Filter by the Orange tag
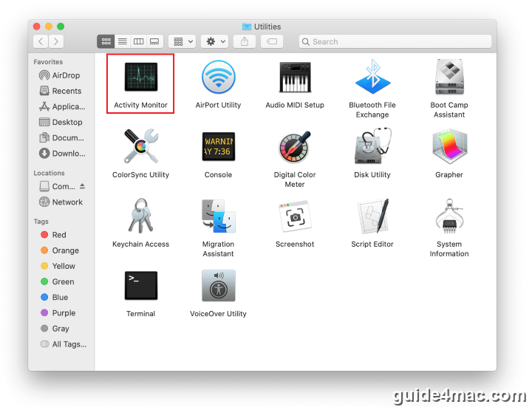The height and width of the screenshot is (407, 532). (60, 250)
